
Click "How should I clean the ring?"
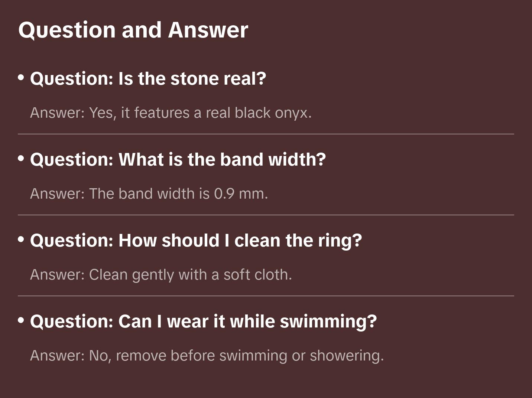point(196,241)
